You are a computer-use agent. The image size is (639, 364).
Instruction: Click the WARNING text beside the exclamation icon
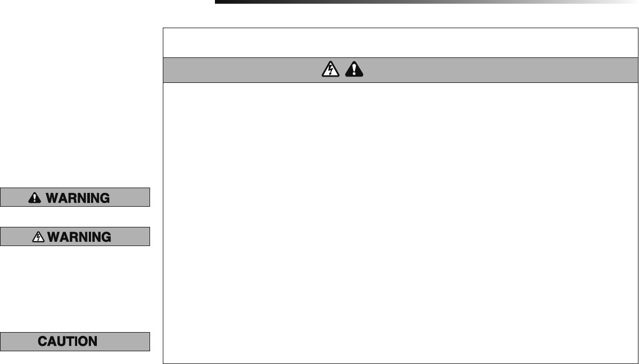(x=78, y=198)
